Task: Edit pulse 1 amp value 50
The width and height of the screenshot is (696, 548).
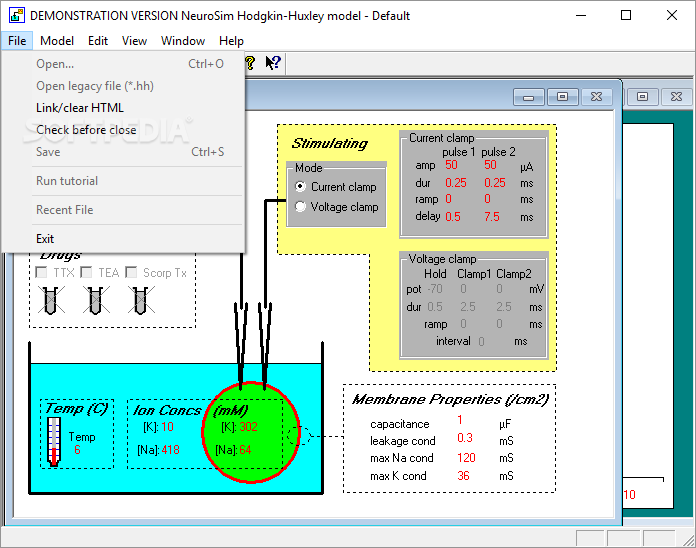Action: pyautogui.click(x=451, y=165)
